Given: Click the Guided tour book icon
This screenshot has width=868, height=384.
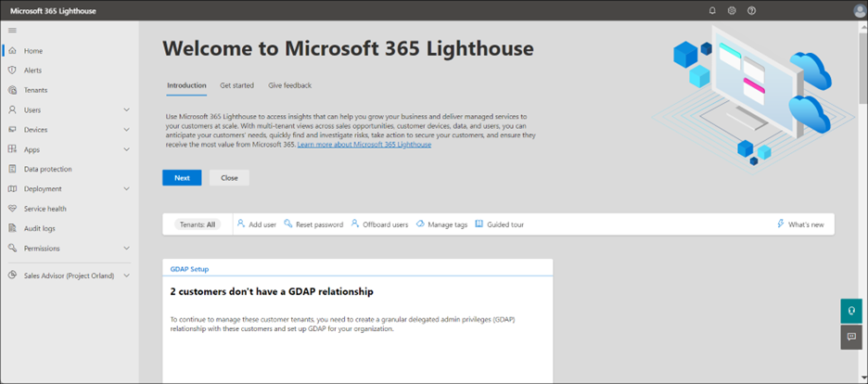Looking at the screenshot, I should pyautogui.click(x=479, y=224).
